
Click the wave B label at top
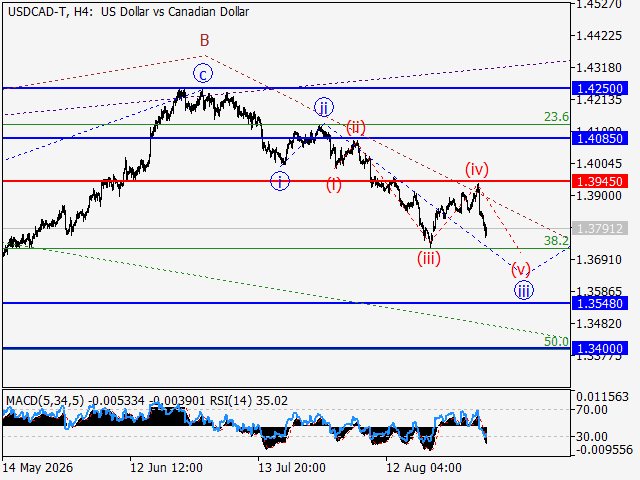(204, 40)
